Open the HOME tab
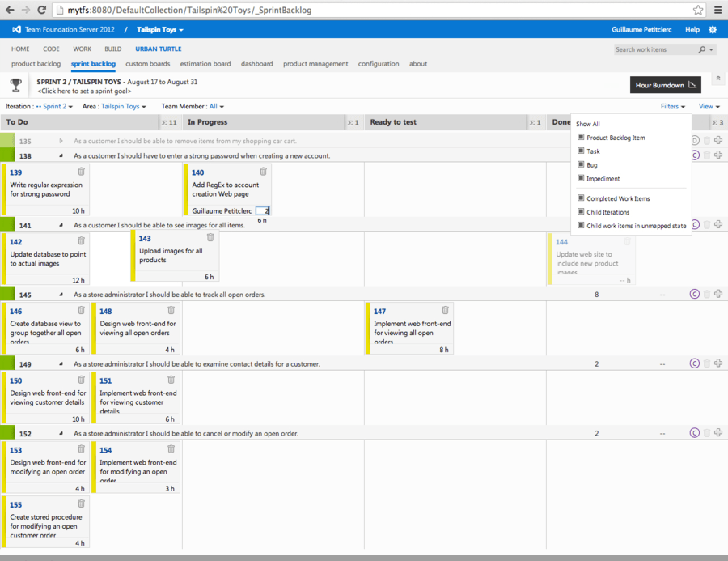 tap(20, 49)
